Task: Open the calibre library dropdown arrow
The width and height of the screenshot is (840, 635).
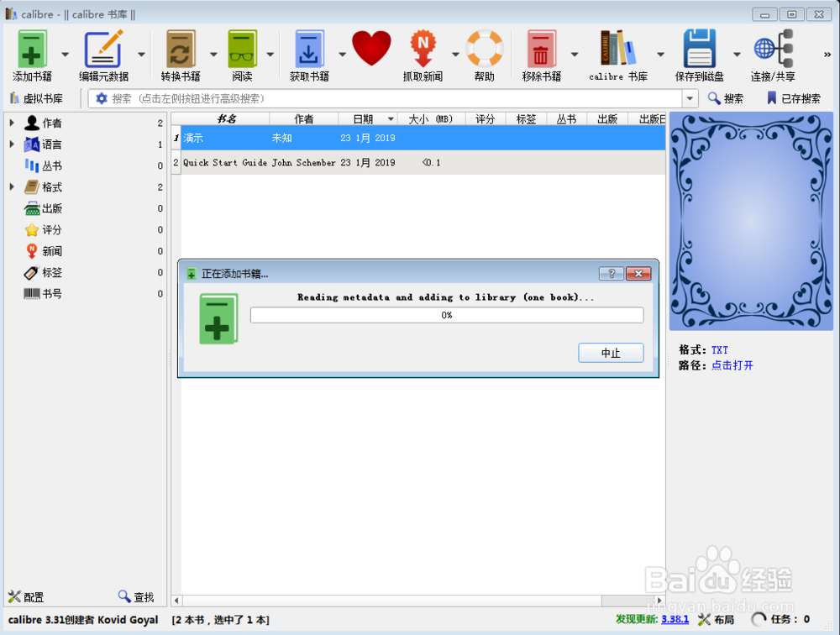Action: (660, 54)
